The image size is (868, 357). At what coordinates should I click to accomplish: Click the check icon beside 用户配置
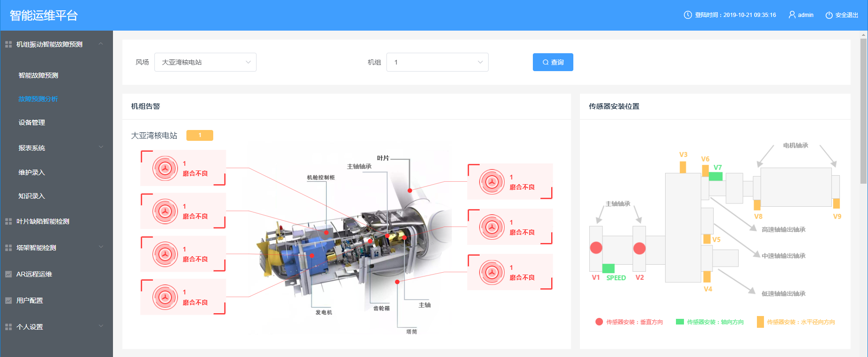coord(8,300)
